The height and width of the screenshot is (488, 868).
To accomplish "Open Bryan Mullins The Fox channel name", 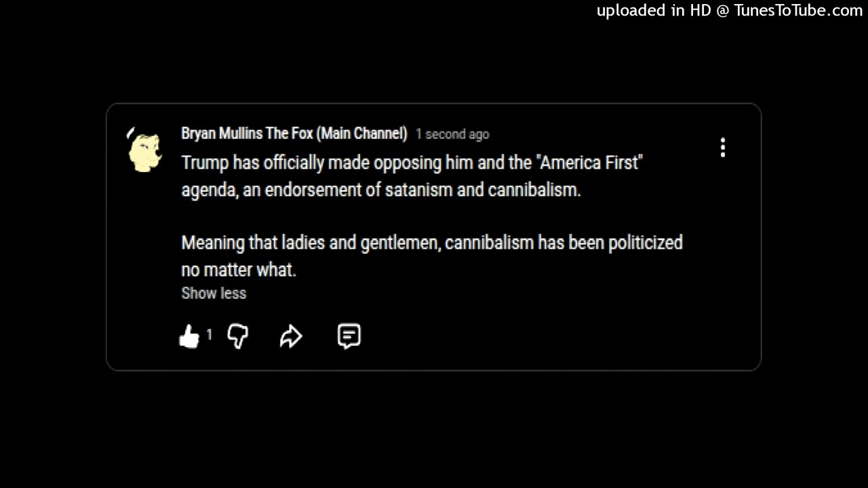I will point(294,134).
